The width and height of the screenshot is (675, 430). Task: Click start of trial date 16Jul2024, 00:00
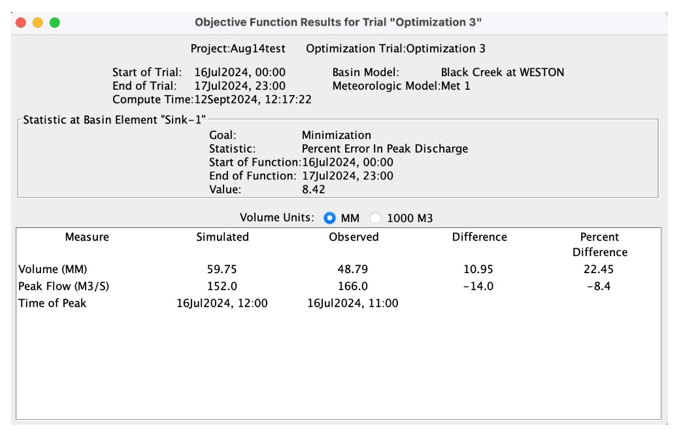[240, 72]
